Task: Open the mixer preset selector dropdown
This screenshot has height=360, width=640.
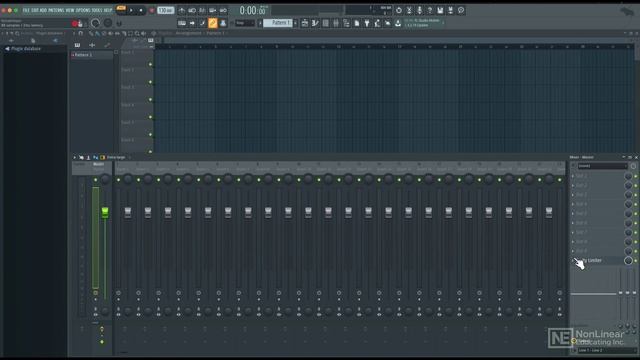Action: 602,166
